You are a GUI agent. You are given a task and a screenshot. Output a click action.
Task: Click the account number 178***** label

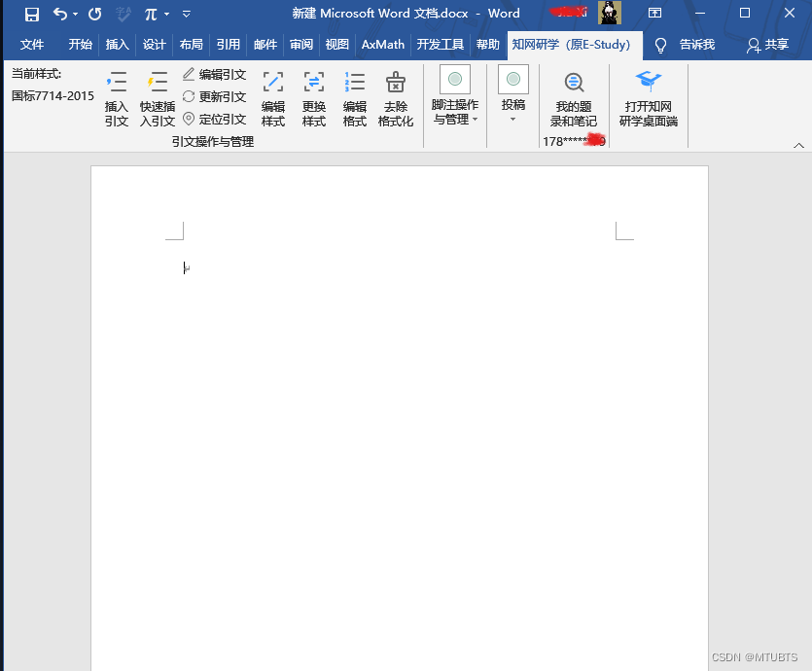click(574, 141)
